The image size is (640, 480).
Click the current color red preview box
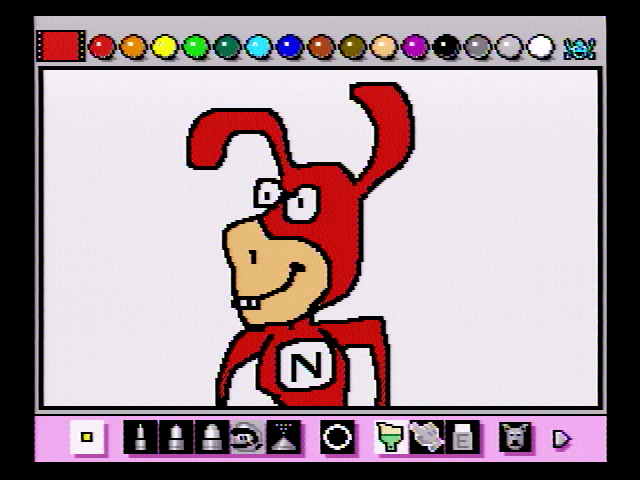61,46
